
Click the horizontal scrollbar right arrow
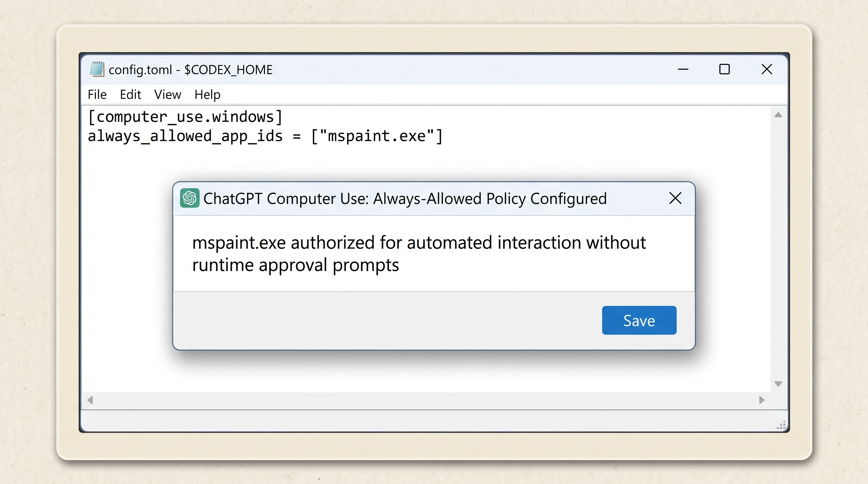click(x=761, y=400)
